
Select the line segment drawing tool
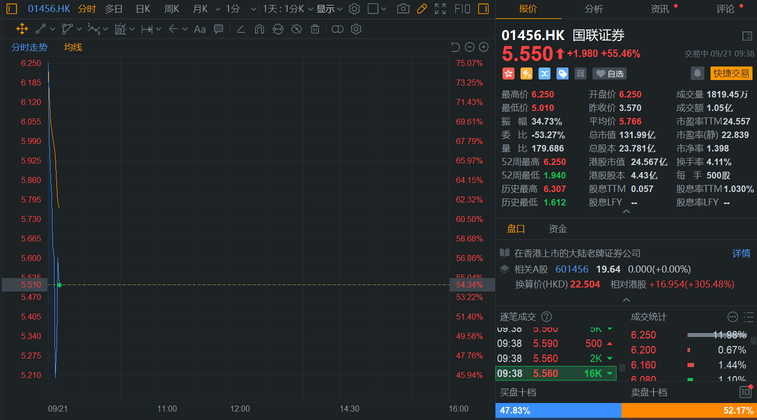point(41,29)
